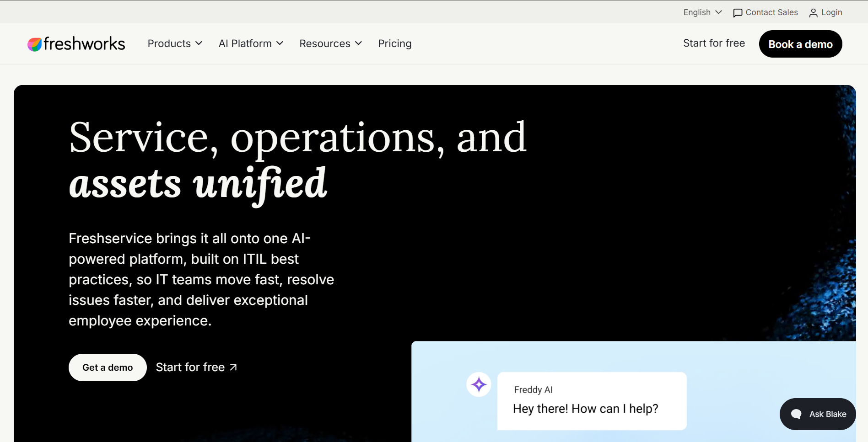Click Start for free in header
The height and width of the screenshot is (442, 868).
[x=714, y=43]
